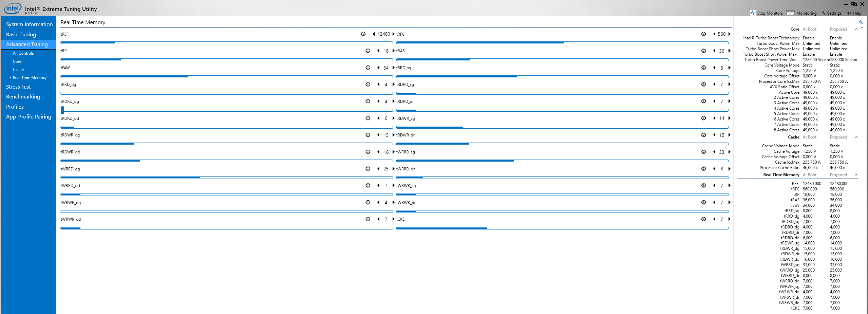Image resolution: width=868 pixels, height=314 pixels.
Task: Click the tFAW info icon
Action: (368, 68)
